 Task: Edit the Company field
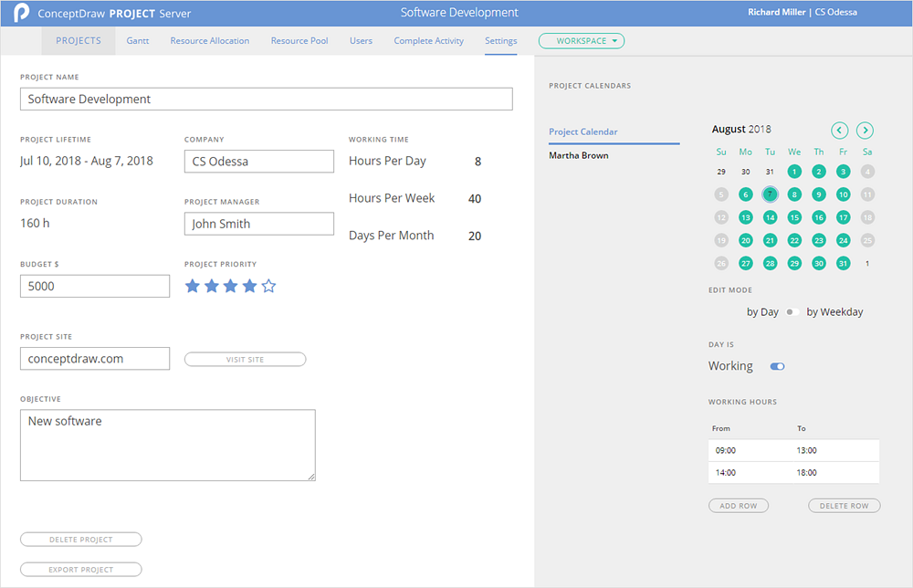pos(259,162)
